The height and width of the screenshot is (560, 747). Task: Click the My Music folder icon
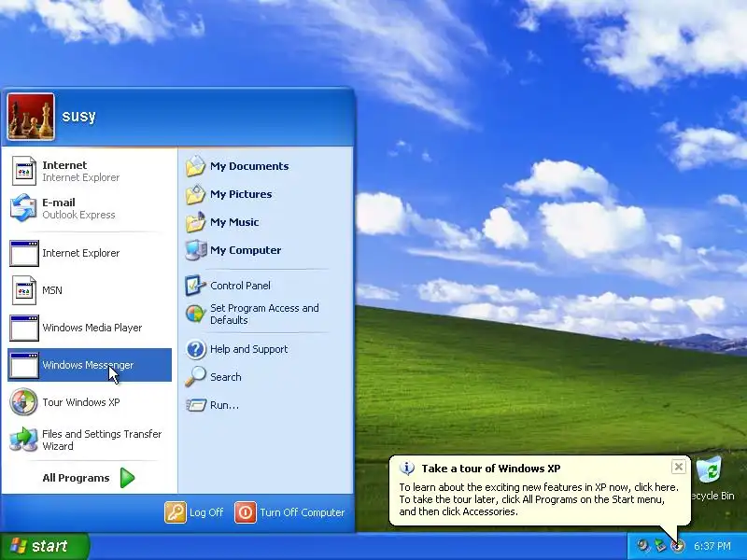195,222
